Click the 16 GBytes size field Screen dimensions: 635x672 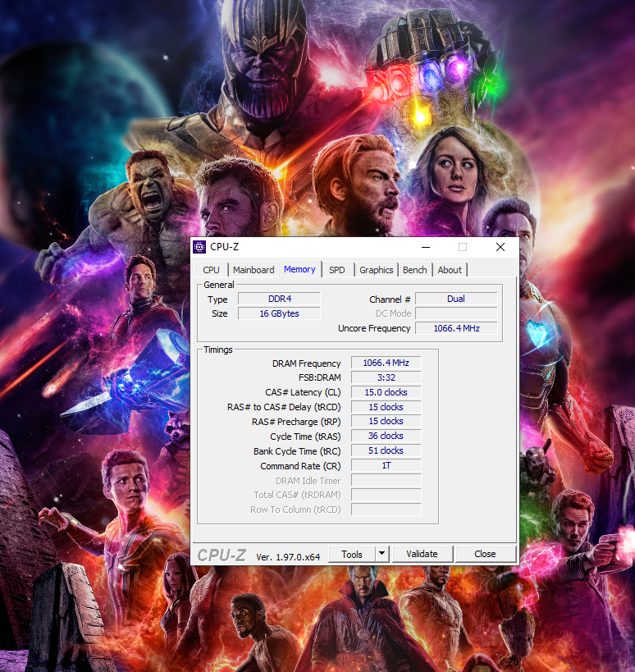click(280, 313)
